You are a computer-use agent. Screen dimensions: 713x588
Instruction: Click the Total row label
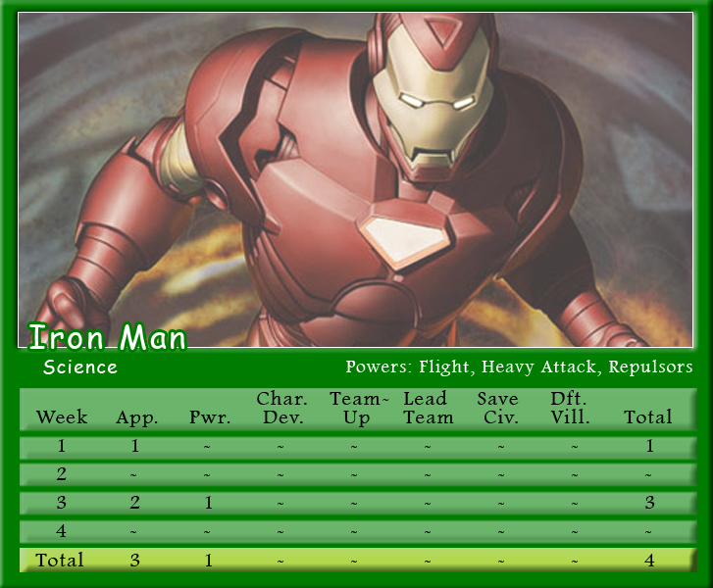coord(60,561)
